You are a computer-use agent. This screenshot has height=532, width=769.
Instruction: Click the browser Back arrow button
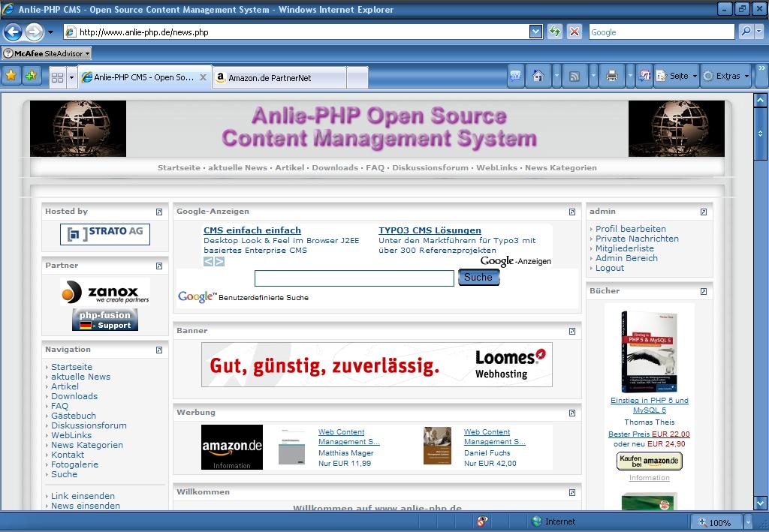pos(13,32)
